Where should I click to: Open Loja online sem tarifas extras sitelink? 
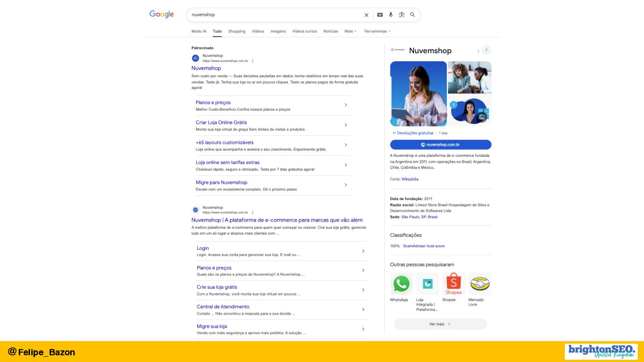(228, 163)
